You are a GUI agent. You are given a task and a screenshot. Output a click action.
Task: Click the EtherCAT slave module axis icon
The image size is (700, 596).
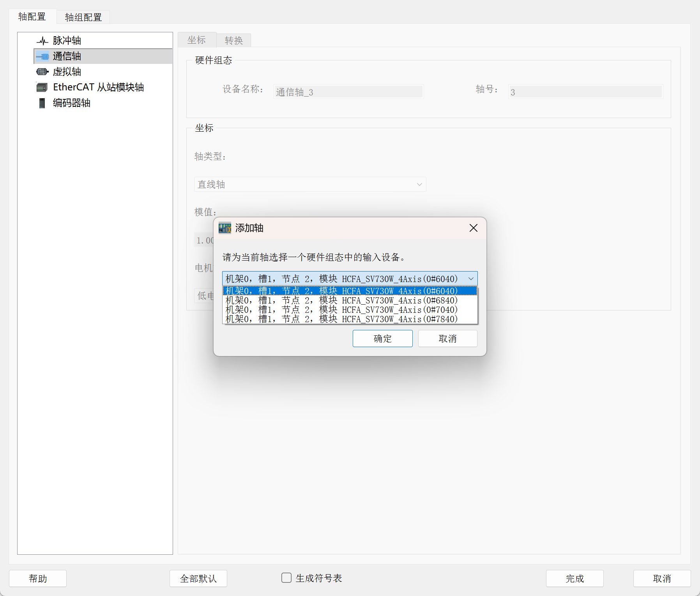tap(42, 87)
